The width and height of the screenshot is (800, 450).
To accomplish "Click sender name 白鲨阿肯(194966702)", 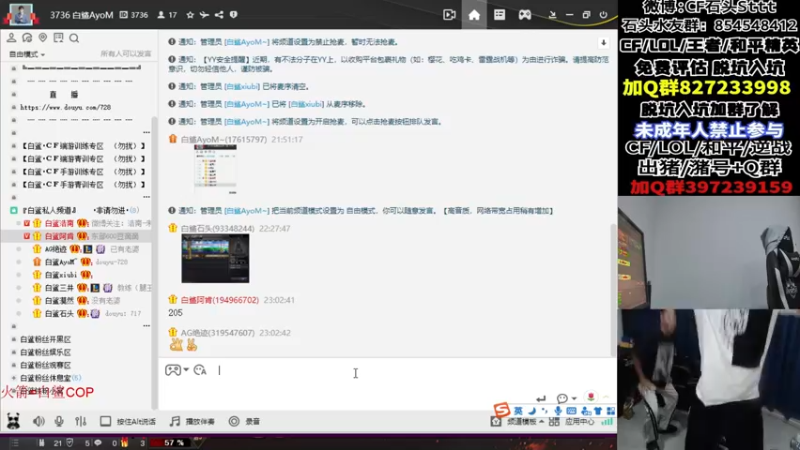I will 220,300.
